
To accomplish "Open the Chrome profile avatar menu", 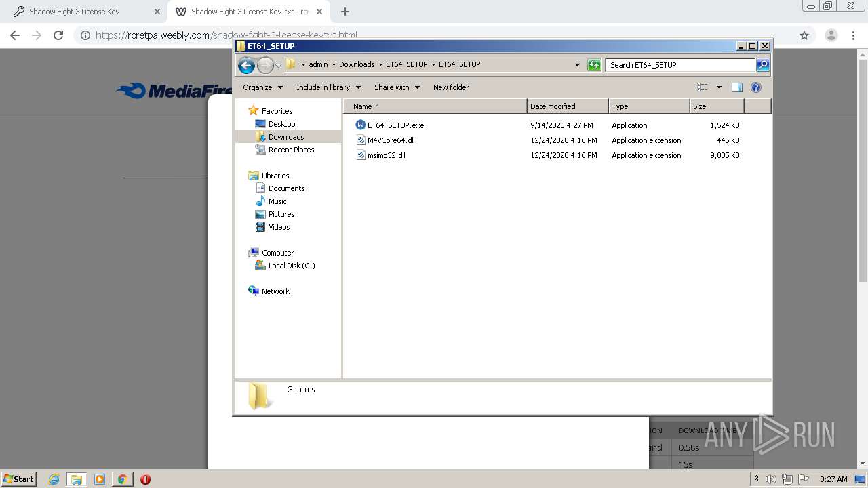I will click(831, 35).
